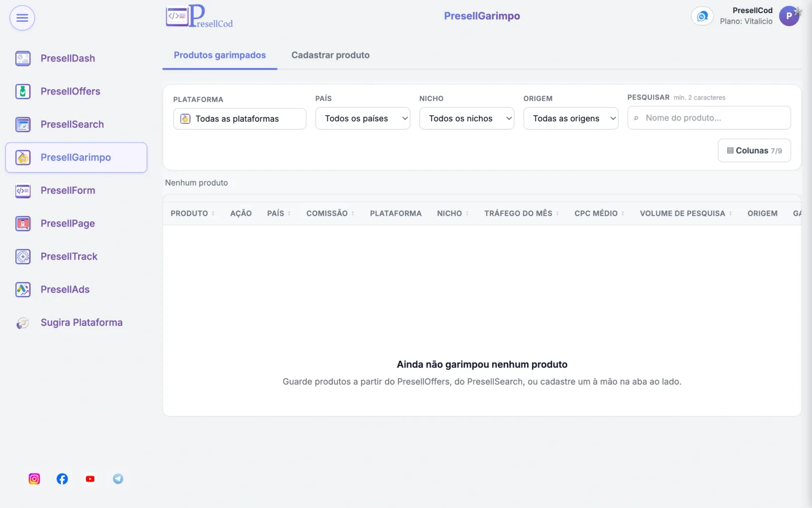The image size is (812, 508).
Task: Open the Colunas 7/9 column chooser
Action: tap(754, 150)
